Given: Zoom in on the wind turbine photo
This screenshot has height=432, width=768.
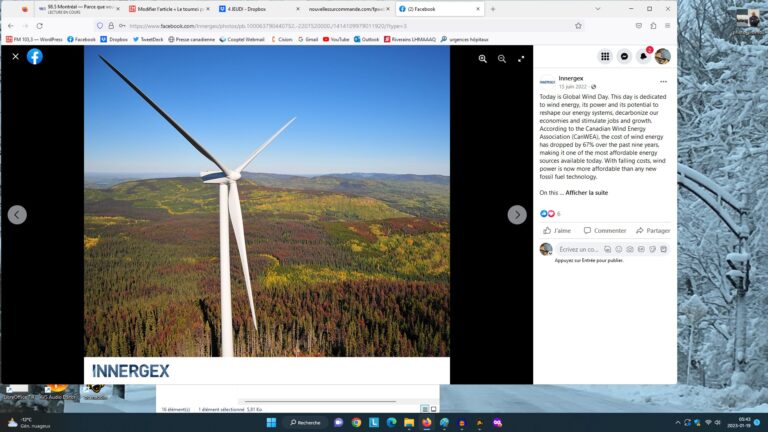Looking at the screenshot, I should 483,59.
